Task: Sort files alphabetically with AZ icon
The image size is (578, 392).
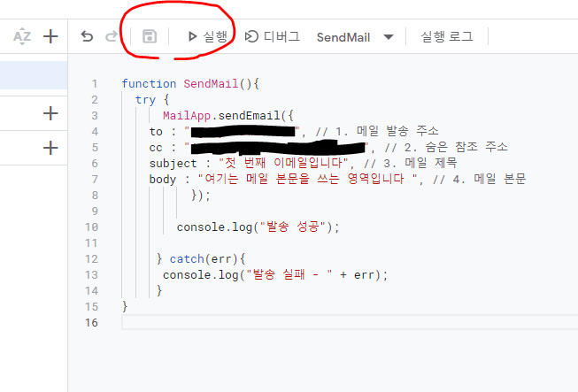Action: pyautogui.click(x=22, y=36)
